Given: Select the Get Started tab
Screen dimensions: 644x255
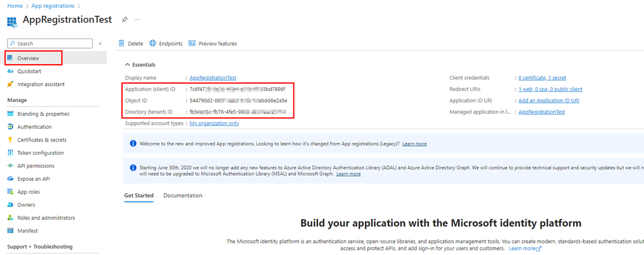Looking at the screenshot, I should tap(139, 195).
